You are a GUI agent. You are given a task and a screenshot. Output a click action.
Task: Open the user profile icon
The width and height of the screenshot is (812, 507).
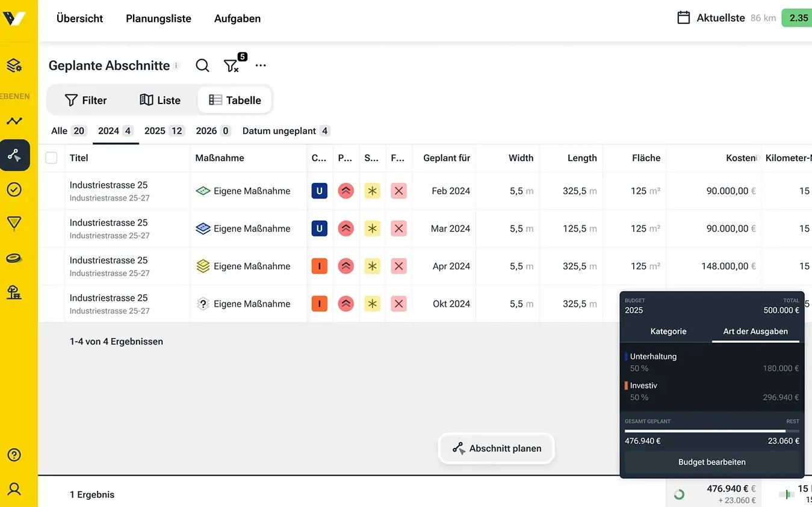point(14,488)
